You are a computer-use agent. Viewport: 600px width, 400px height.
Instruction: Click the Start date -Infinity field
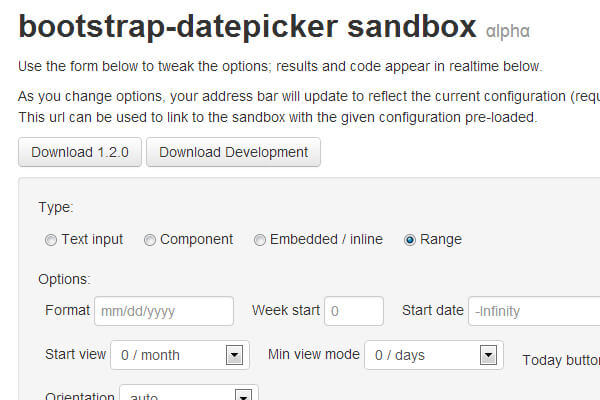pos(534,311)
